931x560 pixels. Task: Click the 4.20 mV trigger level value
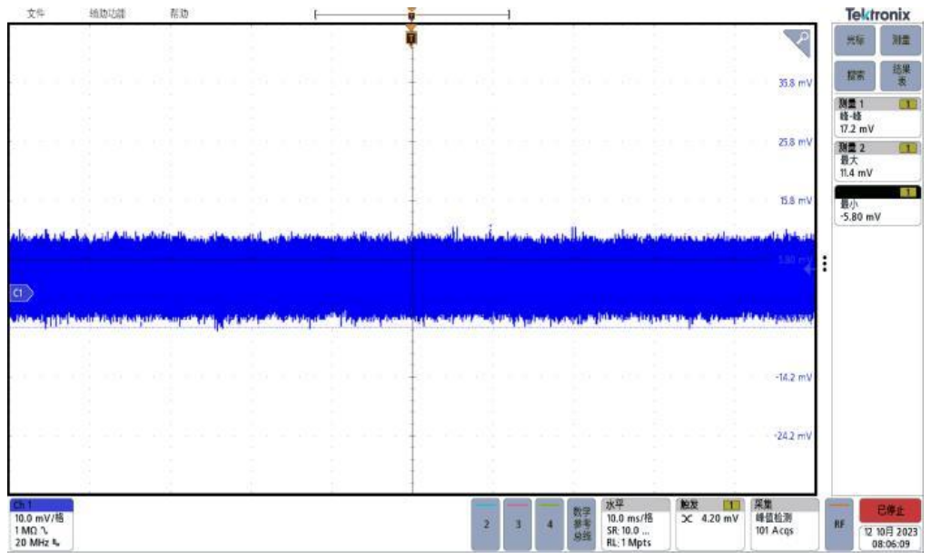pos(719,518)
